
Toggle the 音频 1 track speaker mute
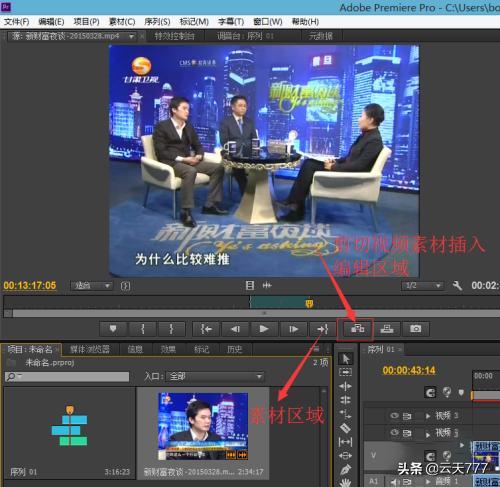point(395,482)
